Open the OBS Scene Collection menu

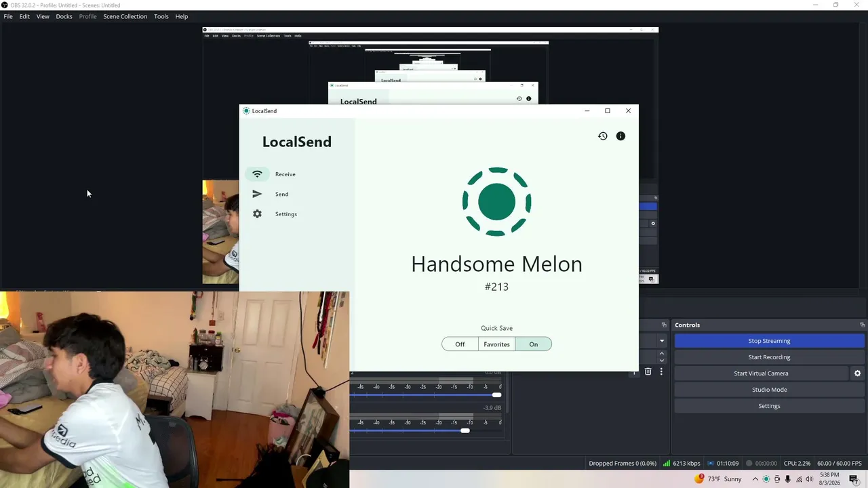click(125, 16)
